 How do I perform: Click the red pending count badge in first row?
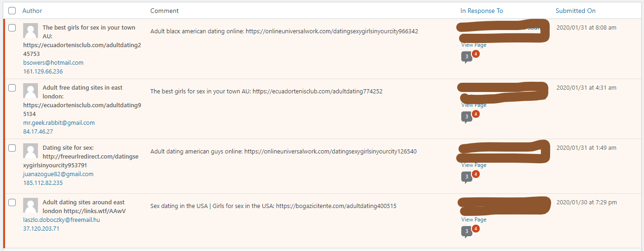point(476,54)
